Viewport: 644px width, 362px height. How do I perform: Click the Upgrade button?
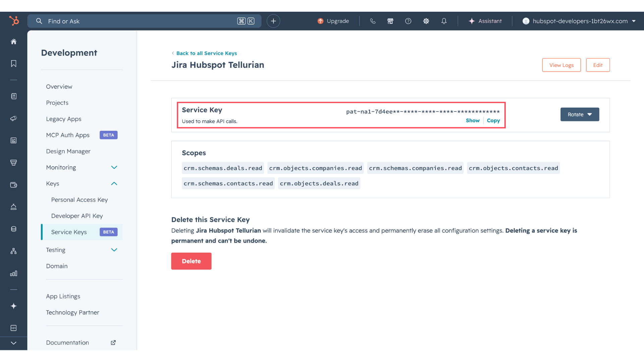pyautogui.click(x=333, y=21)
